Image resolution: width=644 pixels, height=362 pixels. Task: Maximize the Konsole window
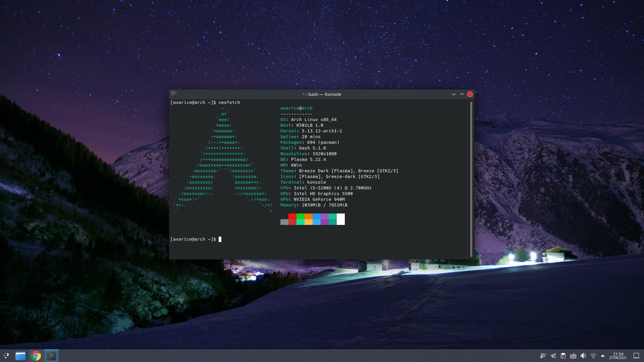click(462, 94)
